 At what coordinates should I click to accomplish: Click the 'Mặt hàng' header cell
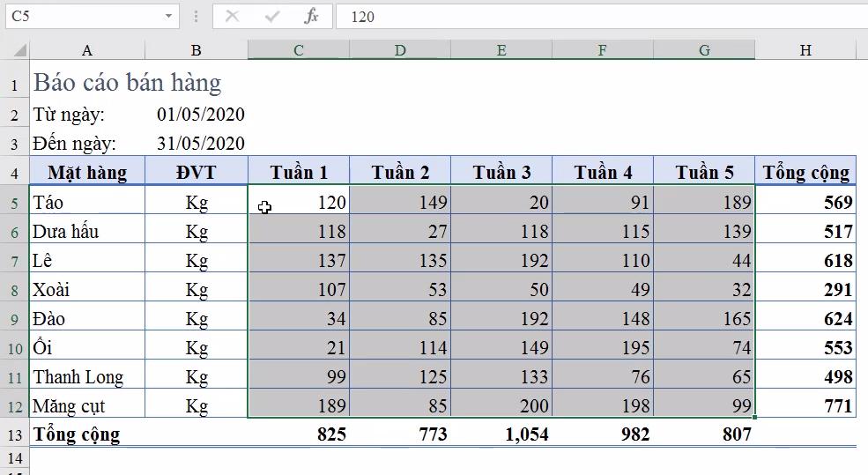coord(87,172)
